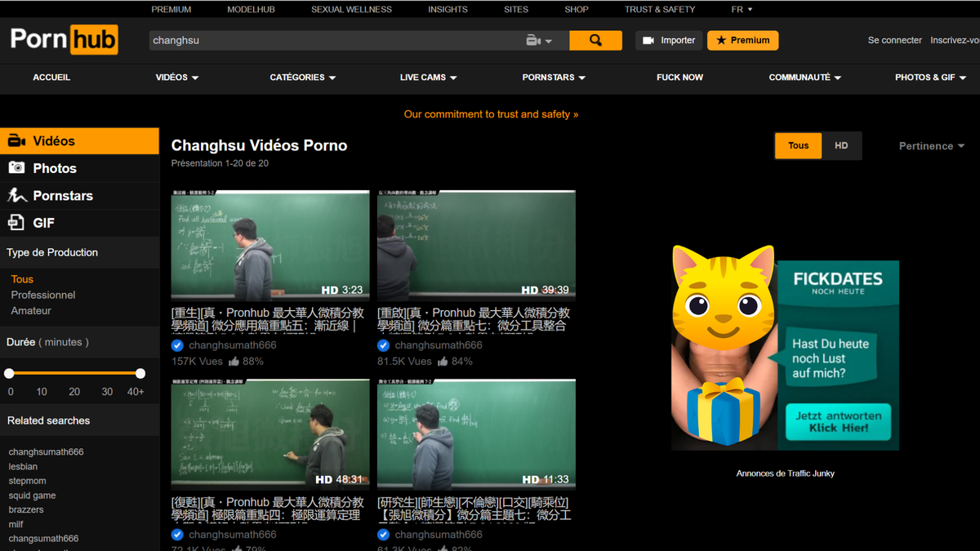Click the verified badge under the 39:39 video
The width and height of the screenshot is (980, 551).
[x=383, y=345]
